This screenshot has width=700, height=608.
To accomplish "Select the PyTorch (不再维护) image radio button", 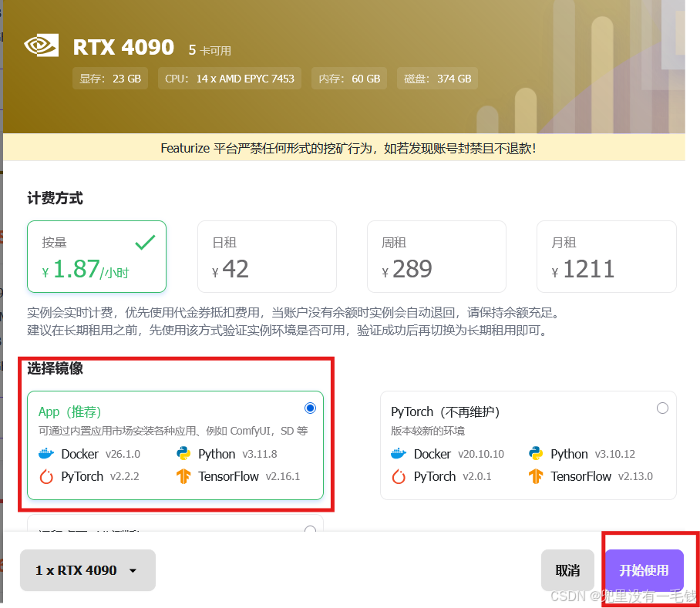I will click(x=662, y=408).
